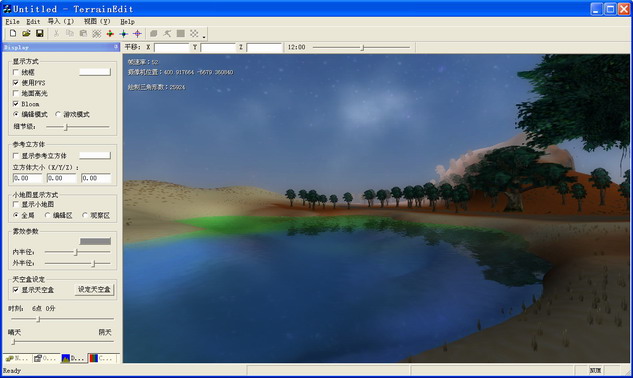Open the Help menu
Viewport: 633px width, 378px height.
(127, 21)
